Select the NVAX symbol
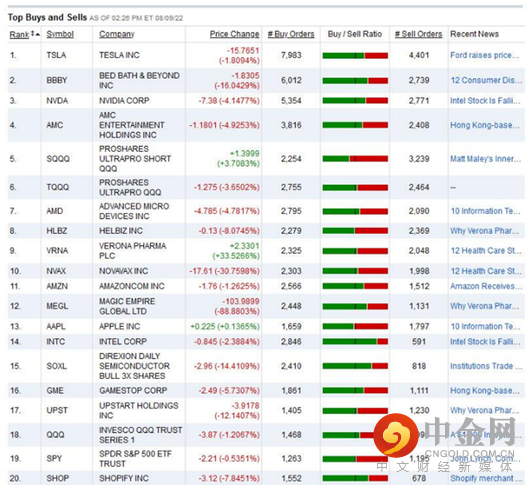 click(56, 271)
